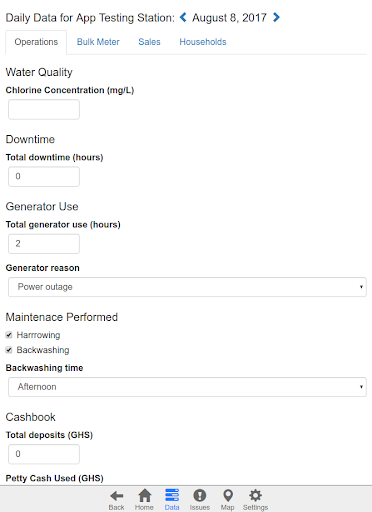Switch to the Sales tab

pyautogui.click(x=149, y=42)
